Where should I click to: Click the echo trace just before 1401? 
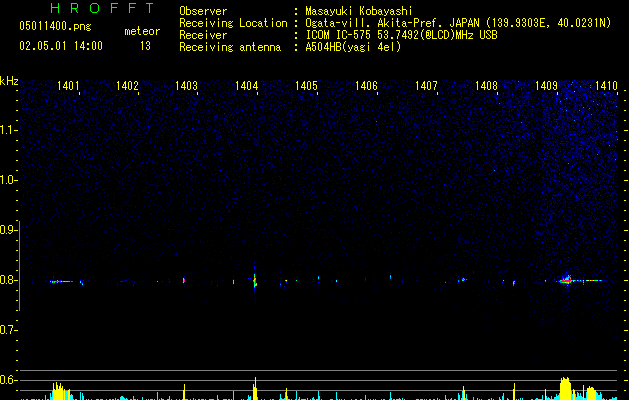61,282
